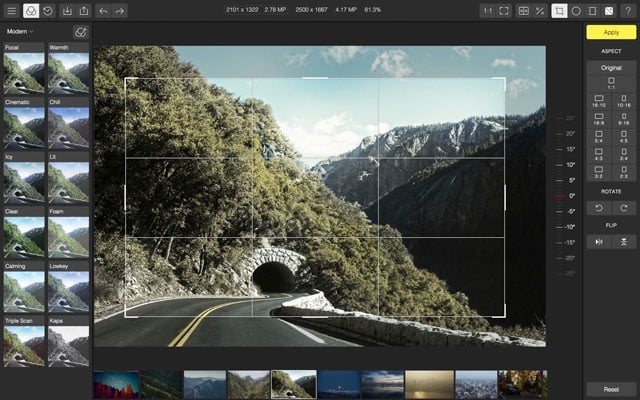640x400 pixels.
Task: Open the snowy city filmstrip photo
Action: point(476,384)
